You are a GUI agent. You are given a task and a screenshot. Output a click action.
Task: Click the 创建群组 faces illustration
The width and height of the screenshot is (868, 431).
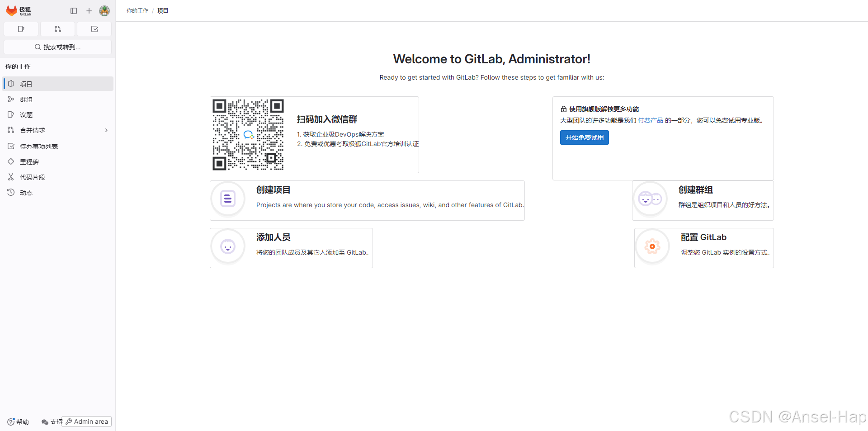point(650,199)
